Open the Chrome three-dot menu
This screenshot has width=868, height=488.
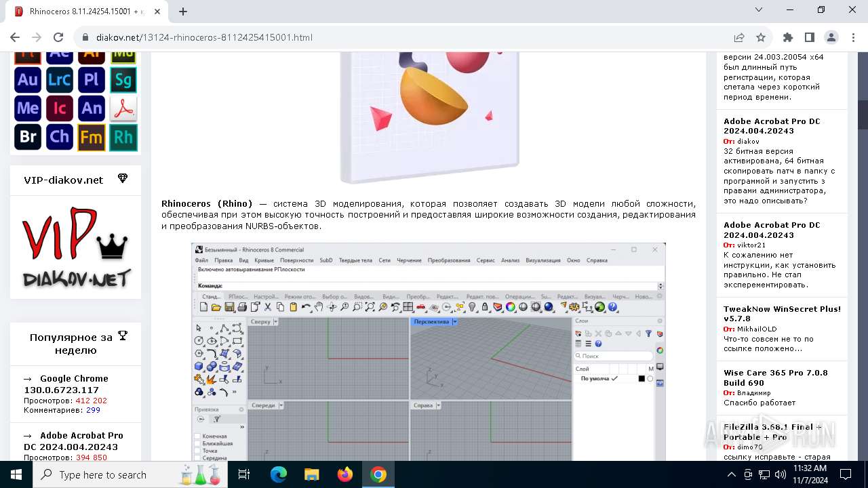(853, 37)
